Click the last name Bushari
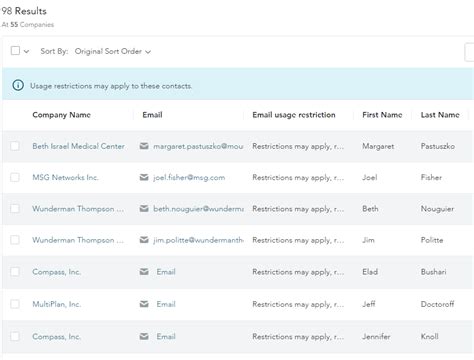The height and width of the screenshot is (360, 474). point(433,272)
